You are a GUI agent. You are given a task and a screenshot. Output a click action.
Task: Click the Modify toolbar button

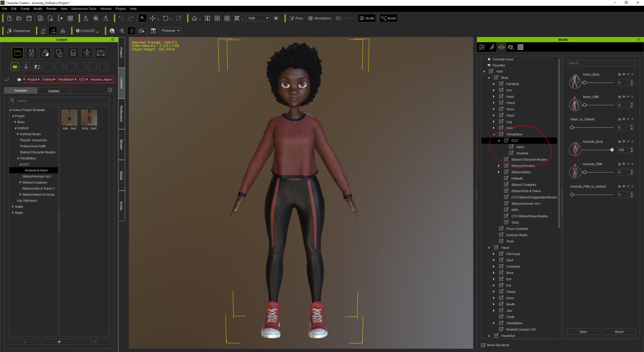[x=367, y=18]
